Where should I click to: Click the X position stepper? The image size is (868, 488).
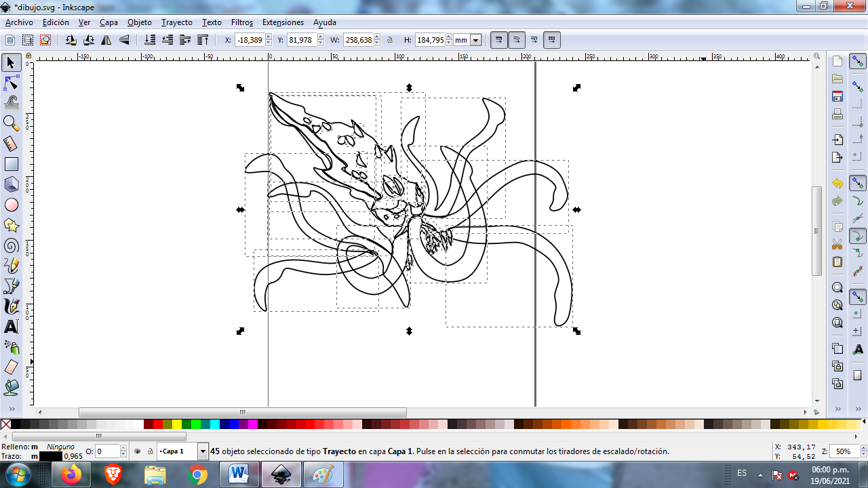[270, 40]
